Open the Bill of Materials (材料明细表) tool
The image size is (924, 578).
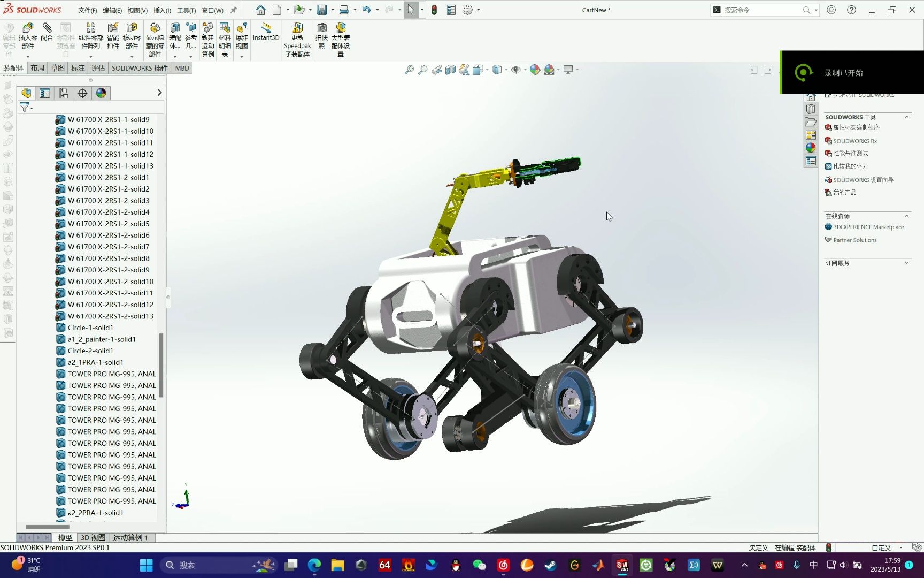[x=225, y=28]
